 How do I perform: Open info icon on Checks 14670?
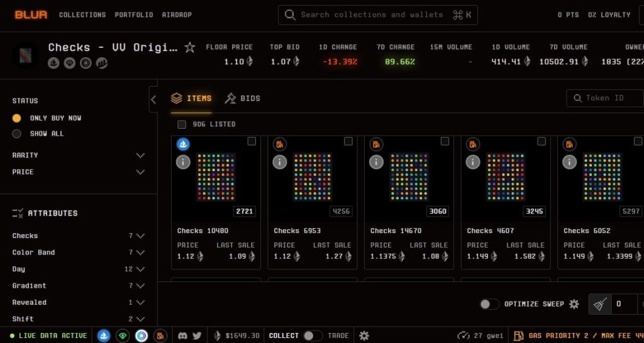[376, 162]
